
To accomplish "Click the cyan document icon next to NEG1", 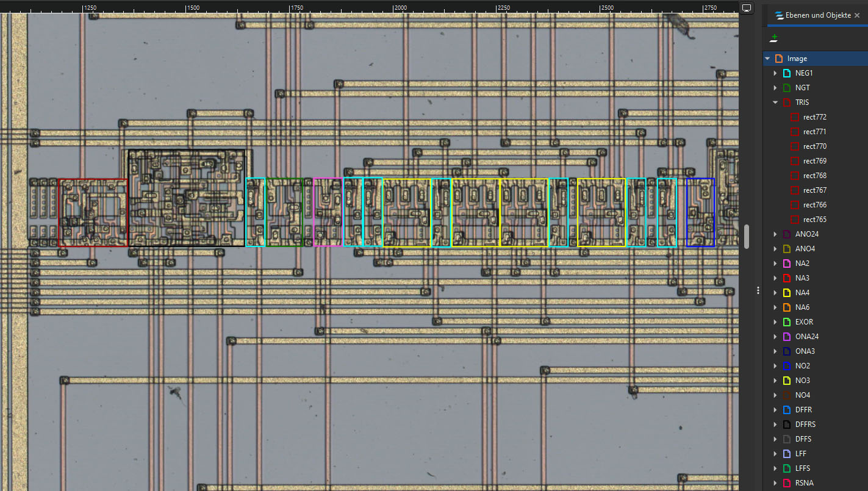I will click(786, 73).
